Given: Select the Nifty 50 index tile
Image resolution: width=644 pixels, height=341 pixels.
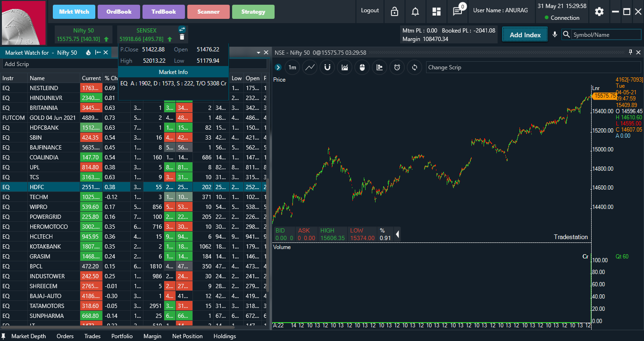Looking at the screenshot, I should tap(83, 34).
